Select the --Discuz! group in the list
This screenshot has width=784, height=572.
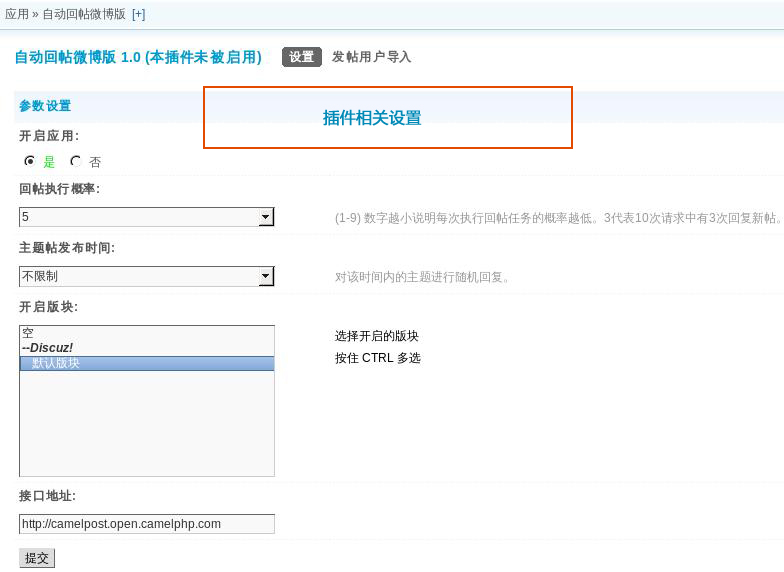tap(146, 348)
